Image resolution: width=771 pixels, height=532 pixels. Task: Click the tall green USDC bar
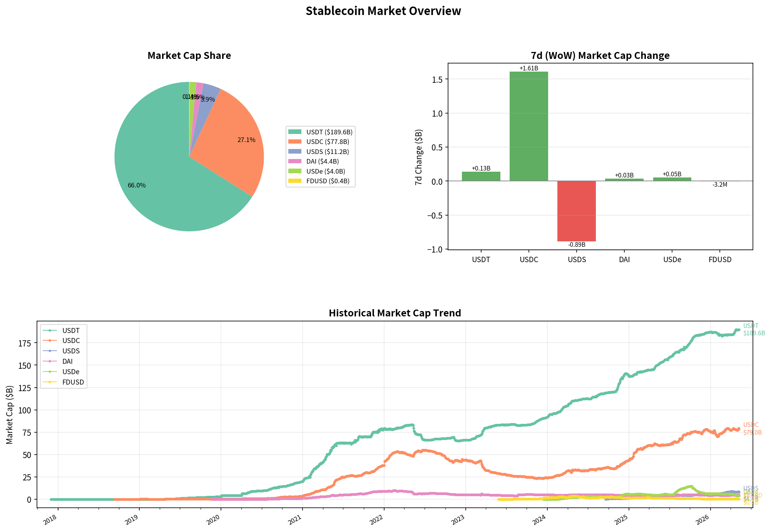(x=528, y=126)
